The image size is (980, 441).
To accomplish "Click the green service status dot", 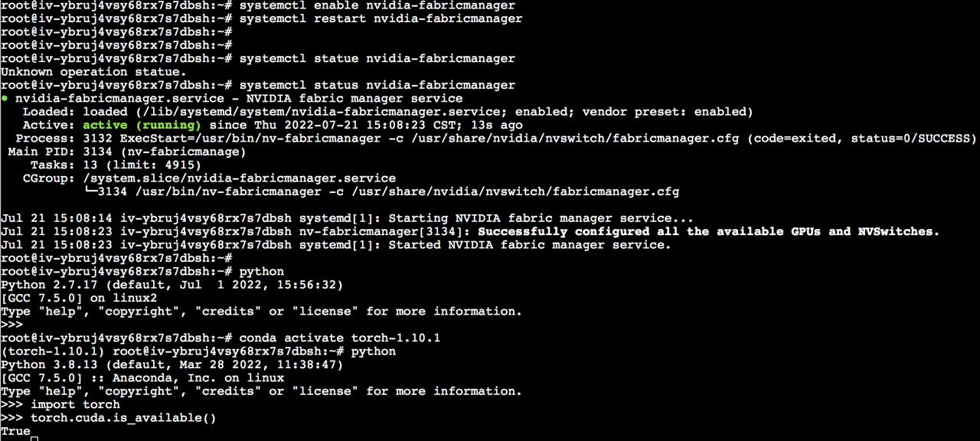I will tap(5, 99).
